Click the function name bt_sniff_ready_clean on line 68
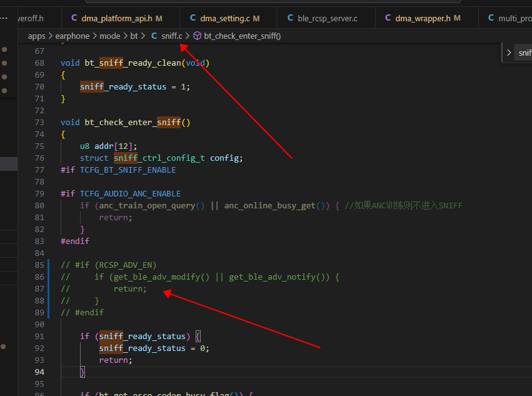Screen dimensions: 532x396 [x=133, y=63]
